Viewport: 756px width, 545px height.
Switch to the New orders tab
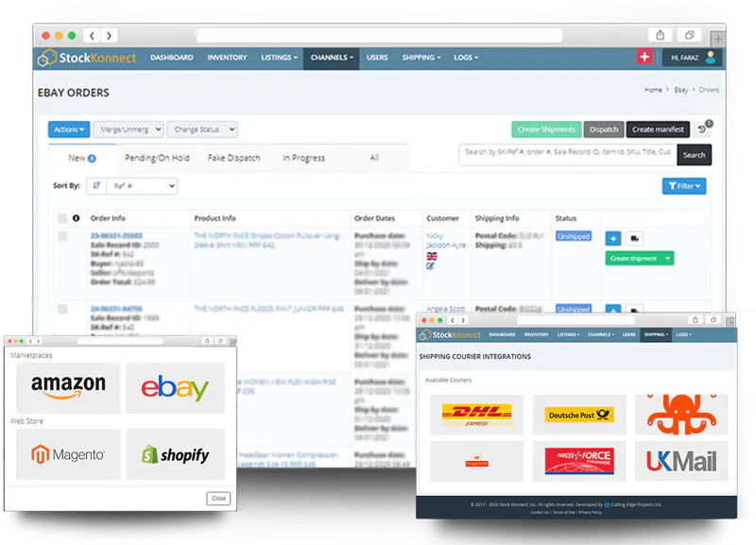[x=82, y=158]
